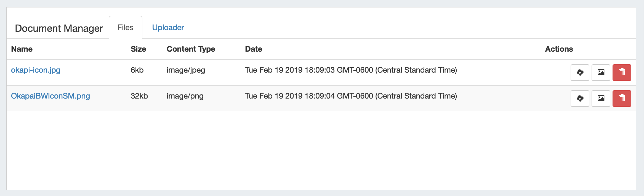Click the Size column header
The image size is (644, 196).
(x=138, y=49)
